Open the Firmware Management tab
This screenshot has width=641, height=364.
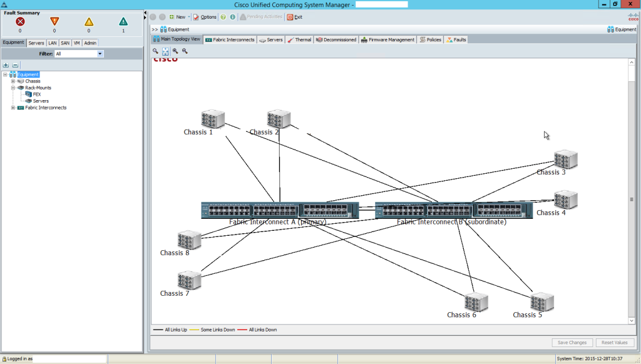coord(387,39)
